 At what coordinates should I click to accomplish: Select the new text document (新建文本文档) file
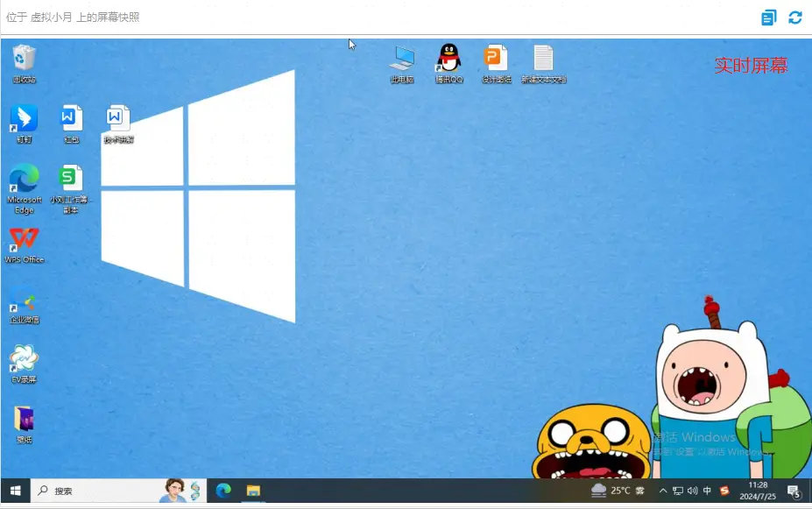click(543, 63)
